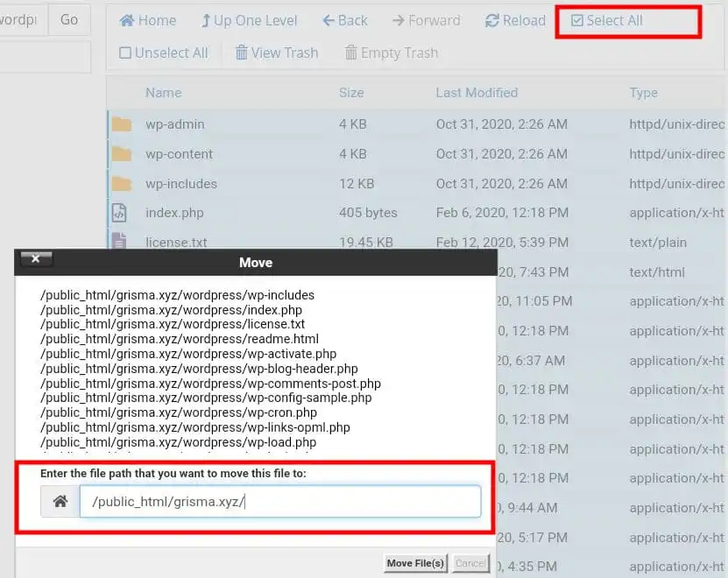Click wp-comments-post.php path in Move list

(x=211, y=384)
